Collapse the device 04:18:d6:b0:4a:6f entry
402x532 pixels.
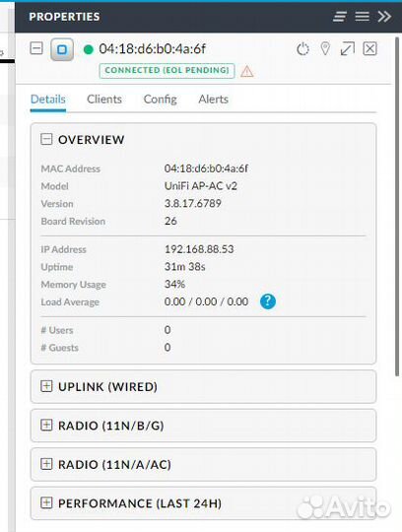pos(36,48)
